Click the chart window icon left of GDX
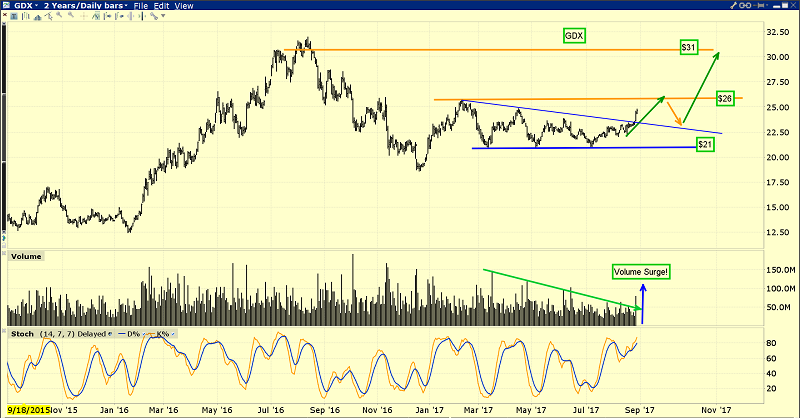Viewport: 800px width, 418px height. (7, 6)
